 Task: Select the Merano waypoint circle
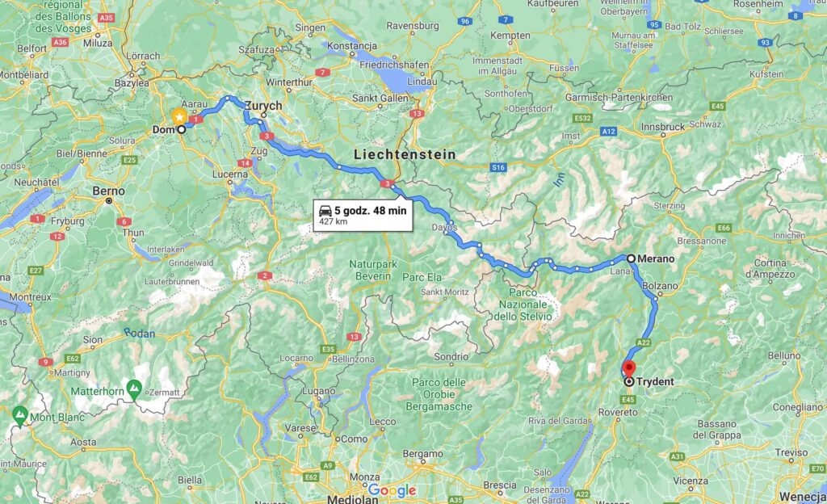click(x=631, y=258)
